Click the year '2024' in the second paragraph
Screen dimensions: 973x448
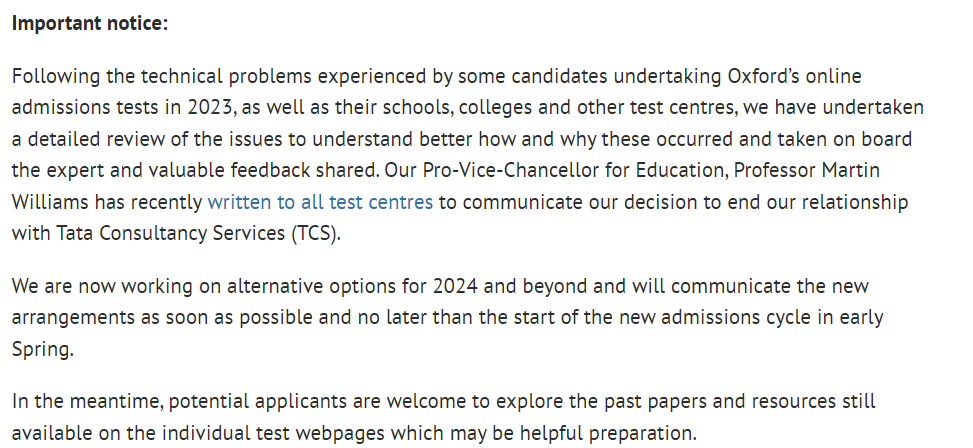click(455, 287)
